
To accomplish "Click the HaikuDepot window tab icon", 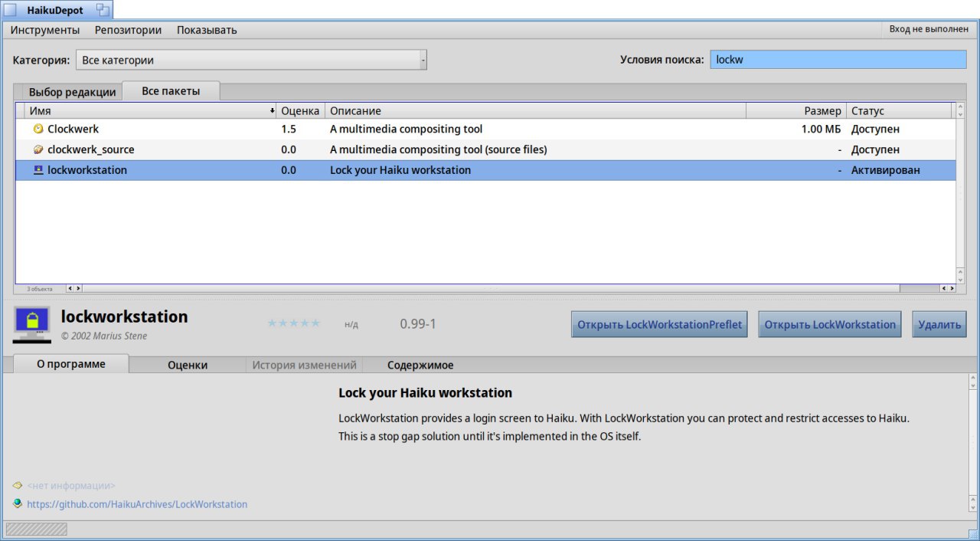I will click(x=10, y=10).
